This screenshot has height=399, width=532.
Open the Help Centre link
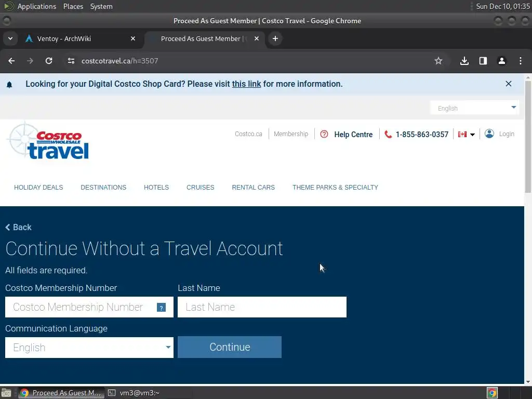pyautogui.click(x=353, y=135)
